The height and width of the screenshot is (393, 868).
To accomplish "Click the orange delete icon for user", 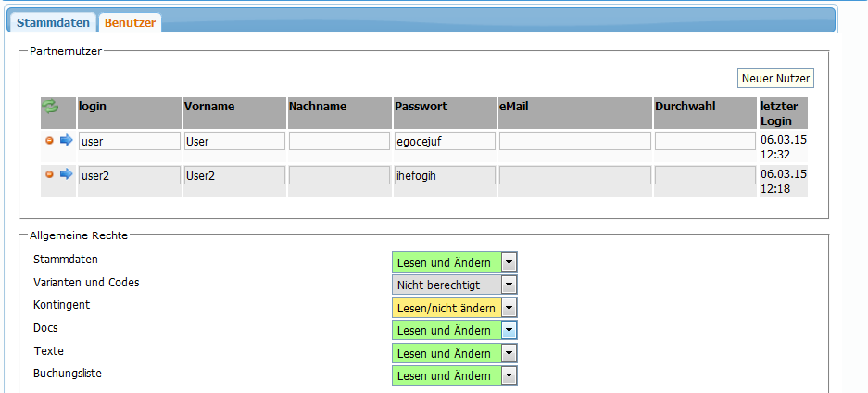I will point(49,141).
